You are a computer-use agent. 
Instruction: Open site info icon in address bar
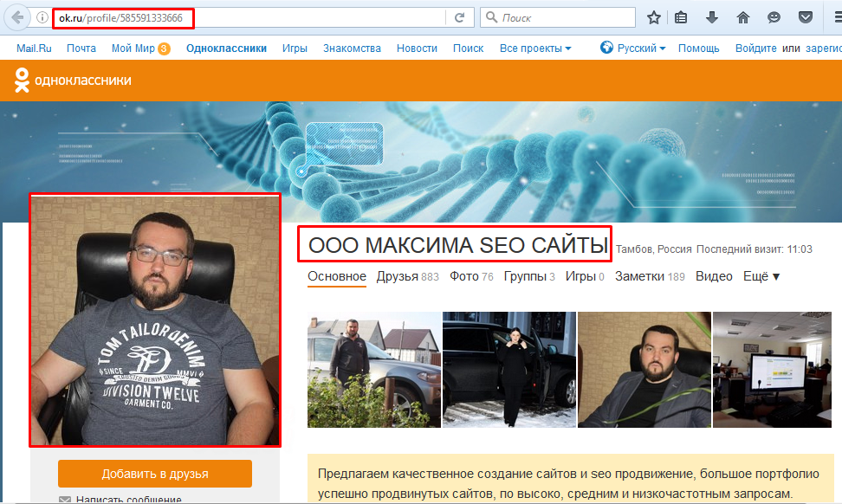(42, 17)
